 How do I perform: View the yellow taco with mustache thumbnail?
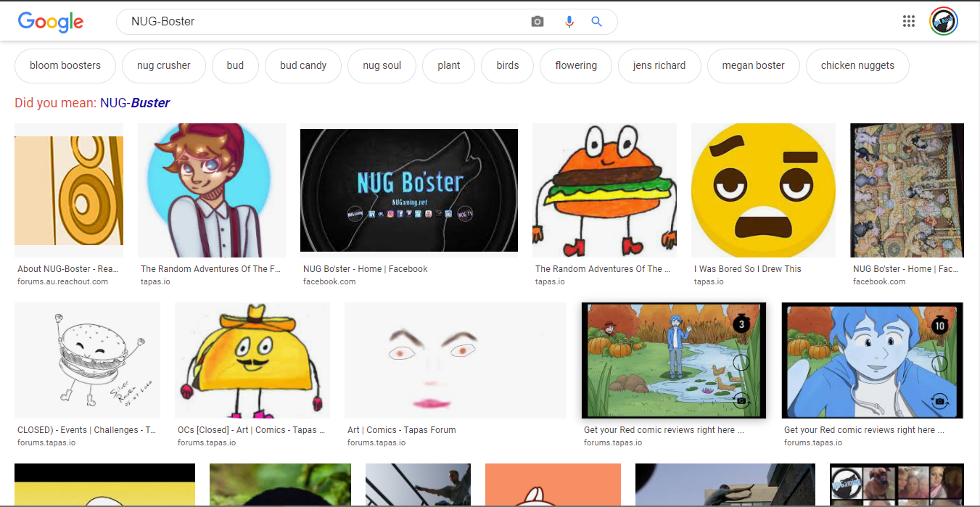pos(252,360)
